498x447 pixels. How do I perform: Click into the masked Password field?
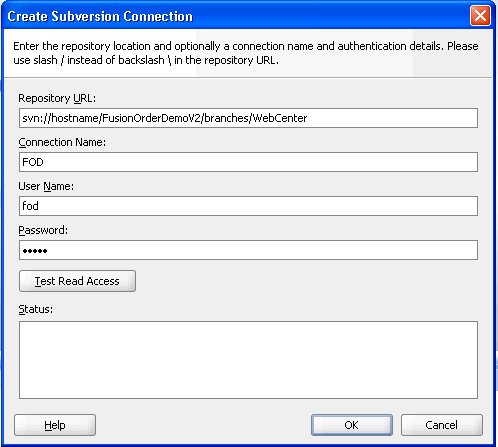pos(248,250)
